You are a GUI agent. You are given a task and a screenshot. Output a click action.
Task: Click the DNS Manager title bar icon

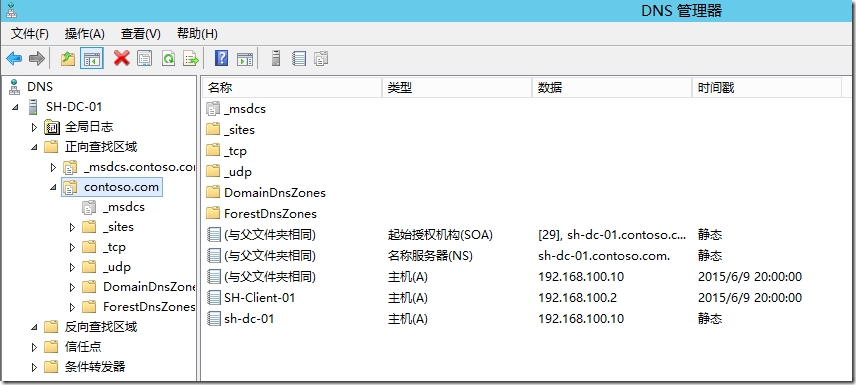click(12, 10)
